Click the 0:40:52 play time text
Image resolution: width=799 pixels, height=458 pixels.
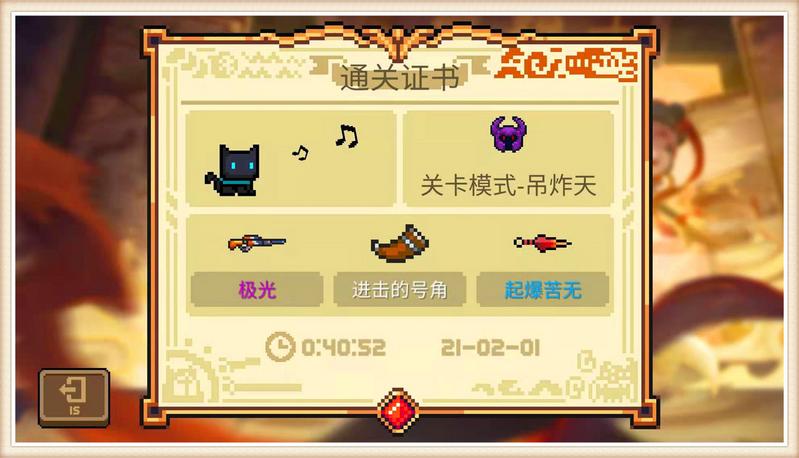pos(343,348)
